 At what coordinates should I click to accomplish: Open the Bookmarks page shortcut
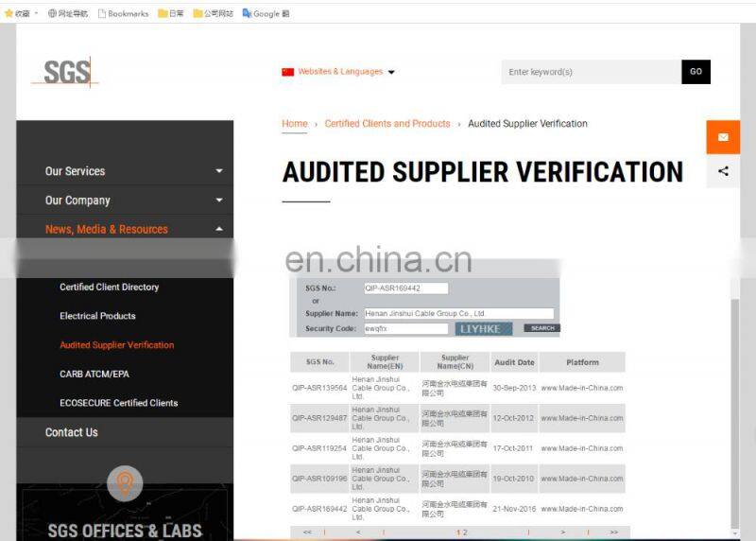124,14
